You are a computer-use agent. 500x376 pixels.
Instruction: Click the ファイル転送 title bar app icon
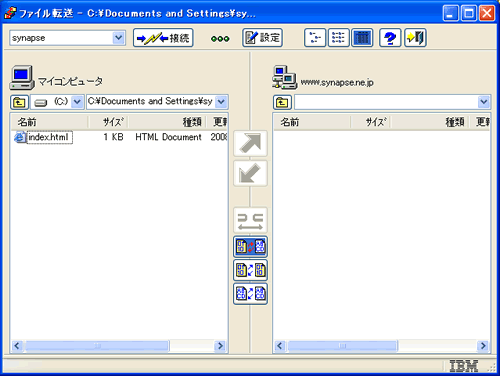pyautogui.click(x=10, y=13)
